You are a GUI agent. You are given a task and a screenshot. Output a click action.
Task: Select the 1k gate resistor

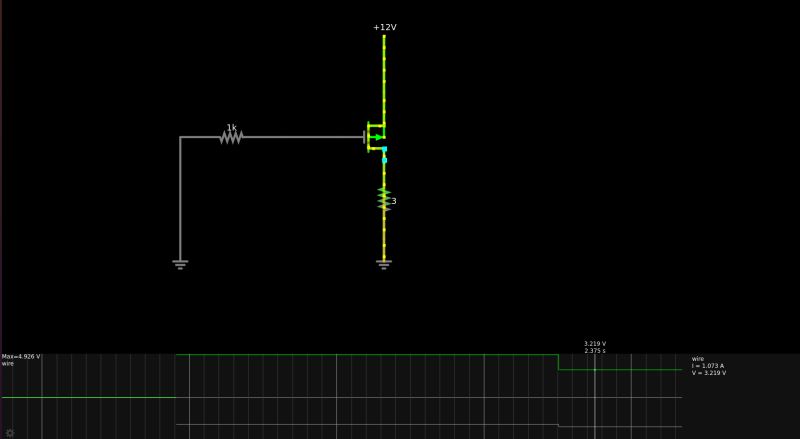click(231, 137)
